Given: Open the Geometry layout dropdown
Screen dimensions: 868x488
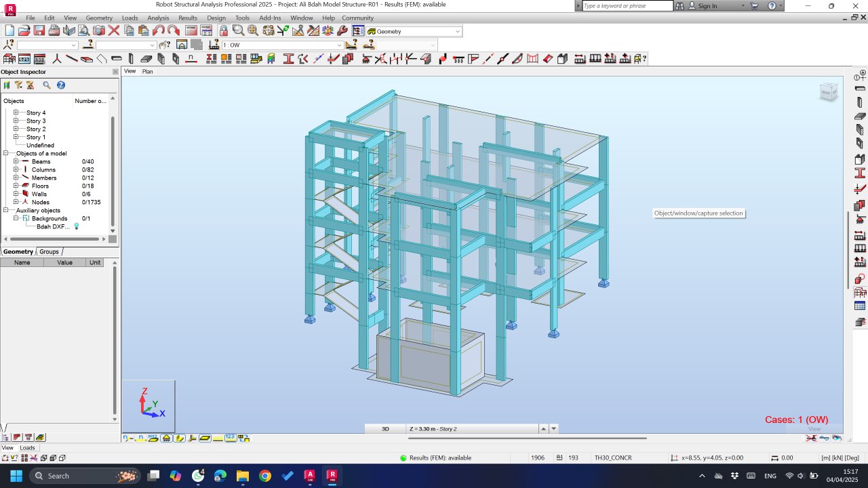Looking at the screenshot, I should pyautogui.click(x=458, y=31).
